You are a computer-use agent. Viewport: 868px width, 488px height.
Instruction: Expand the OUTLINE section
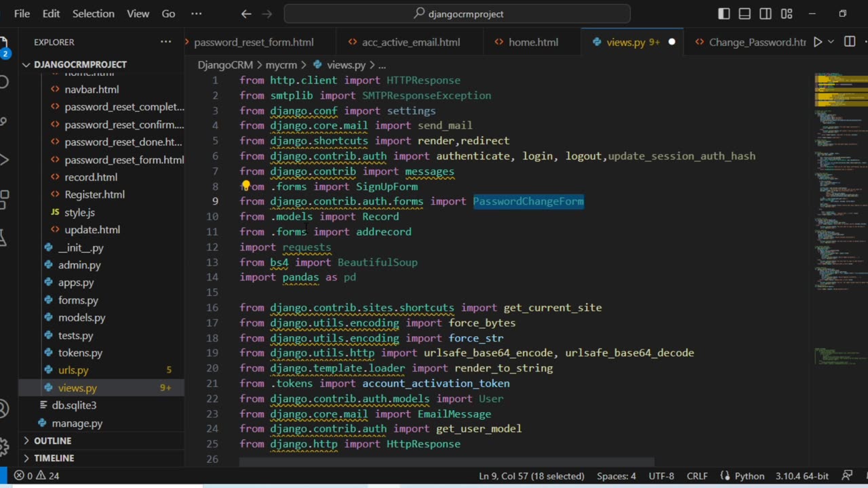(x=52, y=441)
